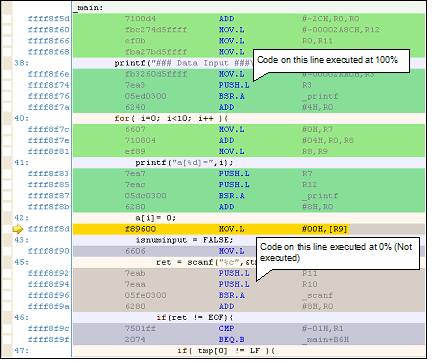Select opcode bytes 05ed0300 at ffff8f76
Image resolution: width=443 pixels, height=363 pixels.
pos(146,96)
